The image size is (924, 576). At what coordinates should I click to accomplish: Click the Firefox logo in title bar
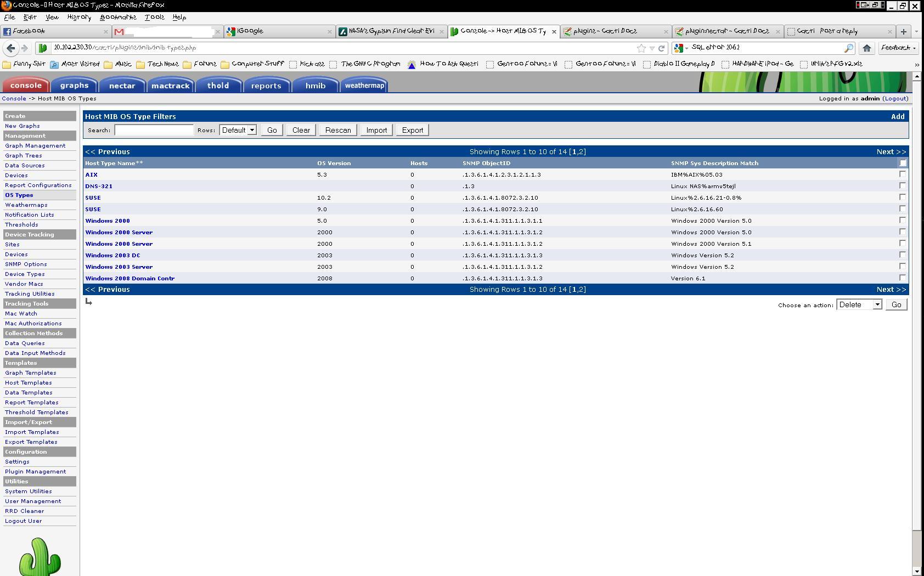click(x=6, y=5)
